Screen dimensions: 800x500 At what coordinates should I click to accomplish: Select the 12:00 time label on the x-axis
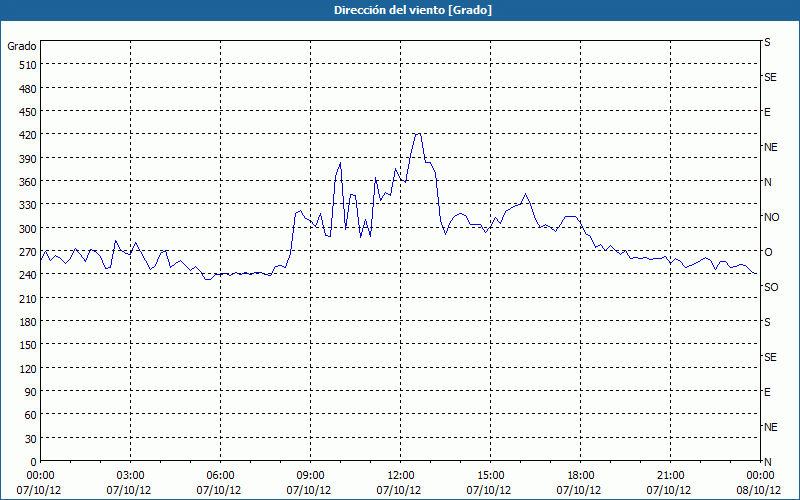point(401,476)
